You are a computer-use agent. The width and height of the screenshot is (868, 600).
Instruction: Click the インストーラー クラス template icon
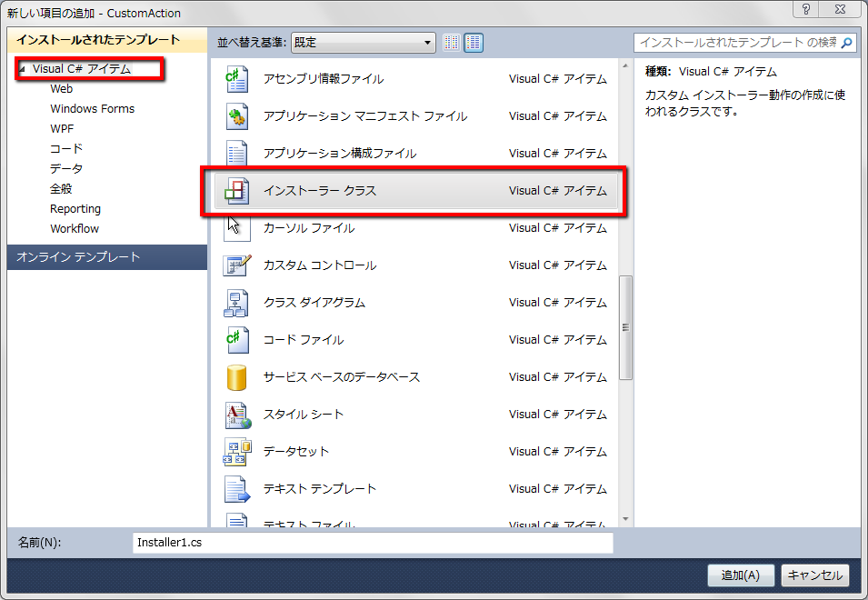[237, 191]
